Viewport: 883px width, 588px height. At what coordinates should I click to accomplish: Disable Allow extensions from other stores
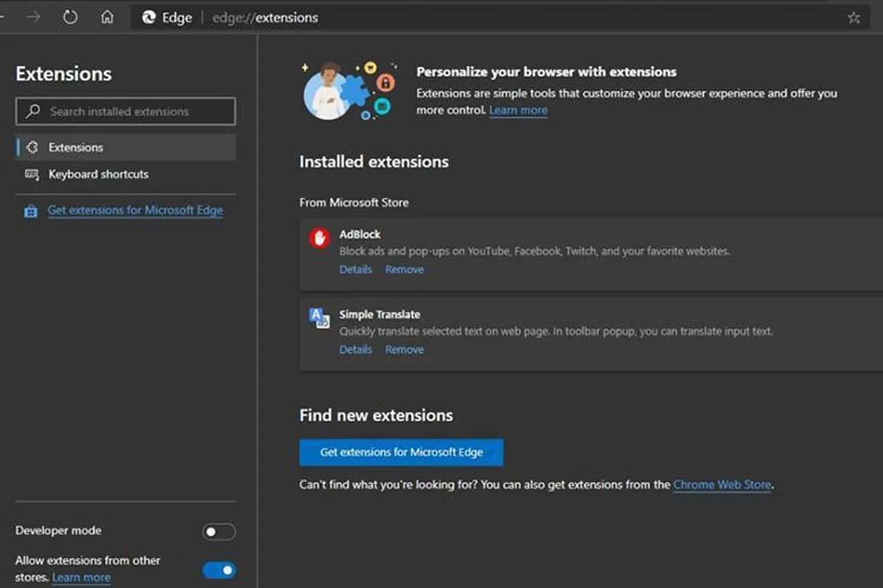click(x=219, y=570)
